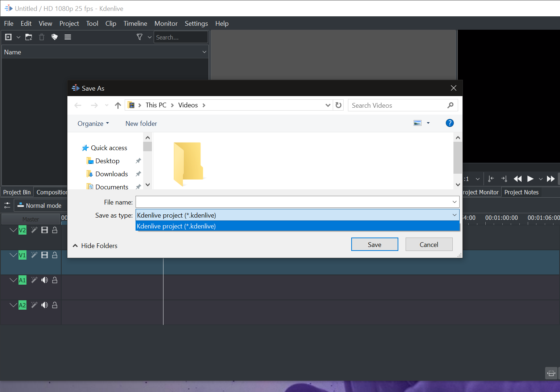Click the filter funnel icon in Project Bin
Screen dimensions: 560x392
140,37
